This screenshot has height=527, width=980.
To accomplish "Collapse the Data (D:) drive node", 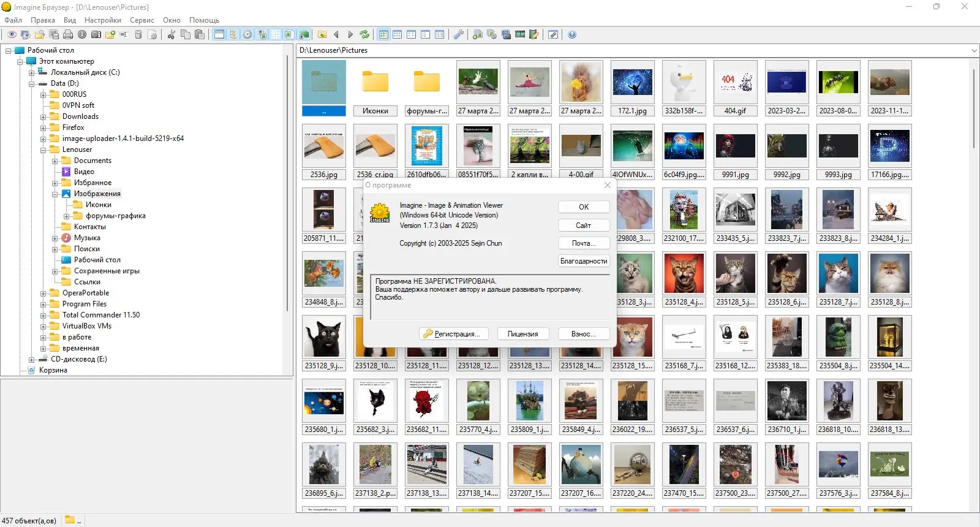I will [x=32, y=83].
